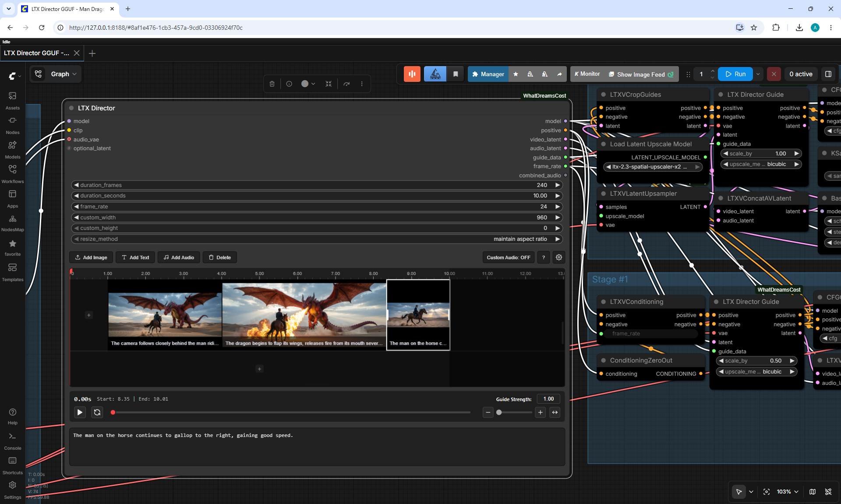The height and width of the screenshot is (504, 841).
Task: Expand the Run button options arrow
Action: point(758,74)
